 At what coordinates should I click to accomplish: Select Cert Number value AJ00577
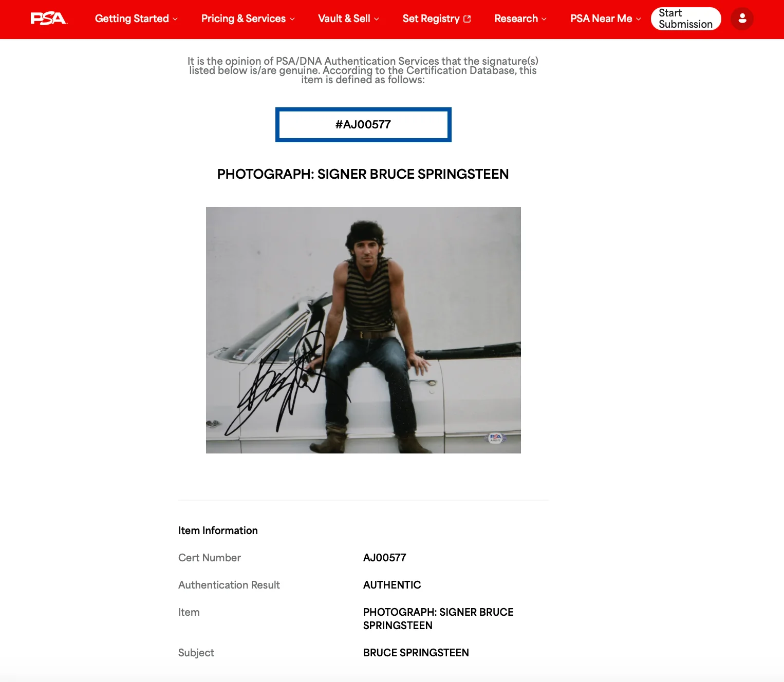(385, 558)
